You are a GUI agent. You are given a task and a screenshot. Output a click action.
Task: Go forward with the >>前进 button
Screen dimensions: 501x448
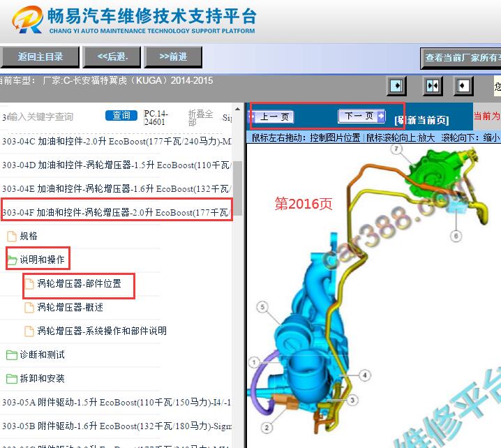pos(173,57)
